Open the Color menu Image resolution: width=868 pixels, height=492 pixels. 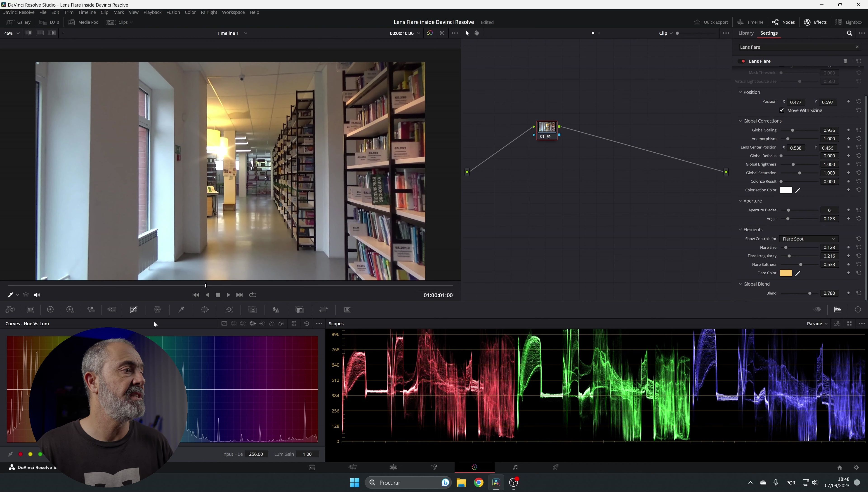pyautogui.click(x=190, y=12)
